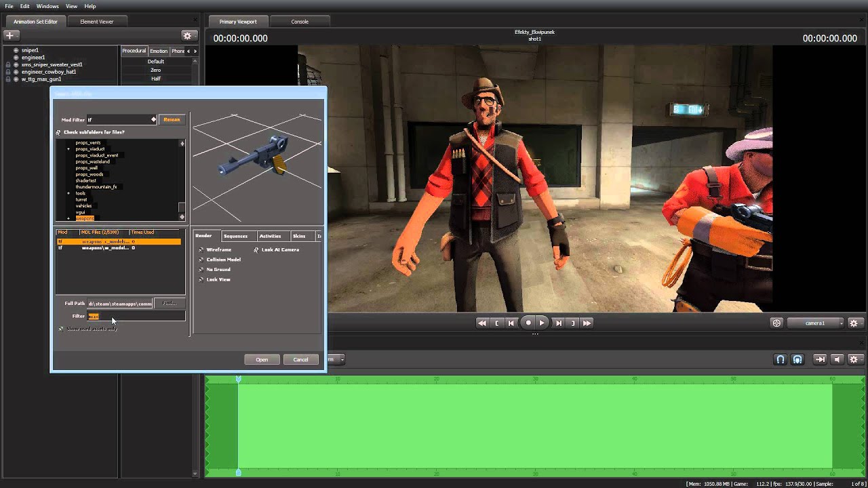Toggle lock on xms_sniper_sweater_vest1
The height and width of the screenshot is (488, 868).
8,65
